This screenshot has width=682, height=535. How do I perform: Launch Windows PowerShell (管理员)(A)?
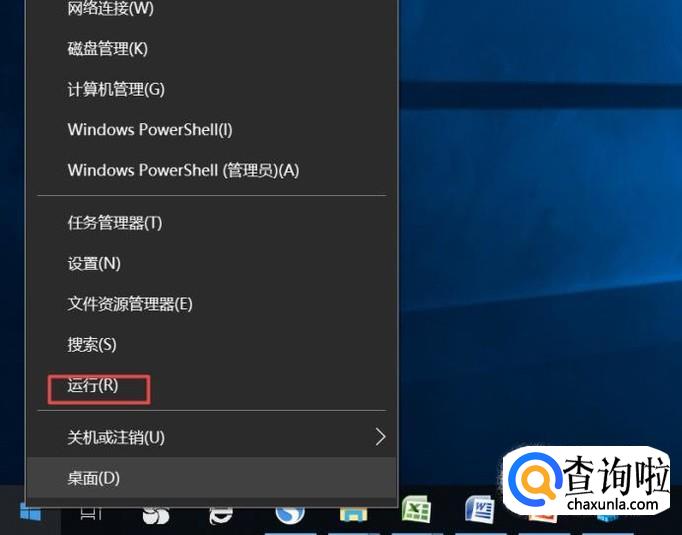point(183,170)
